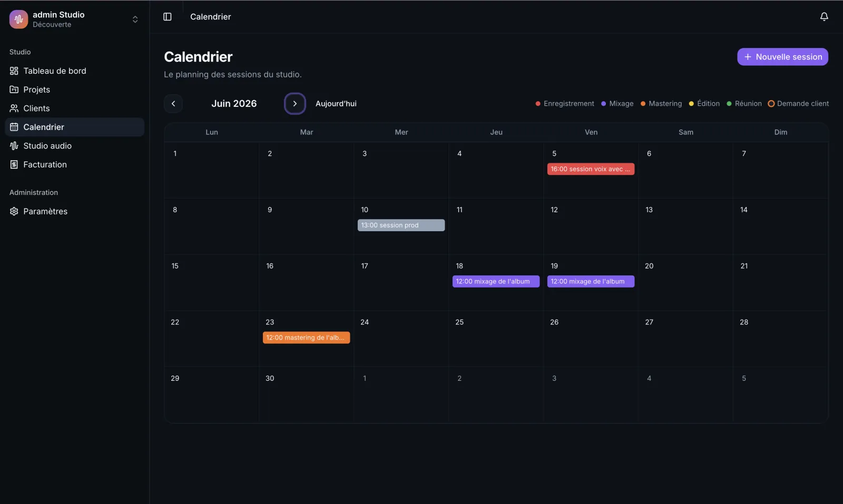The image size is (843, 504).
Task: Select day cell 14
Action: (780, 226)
